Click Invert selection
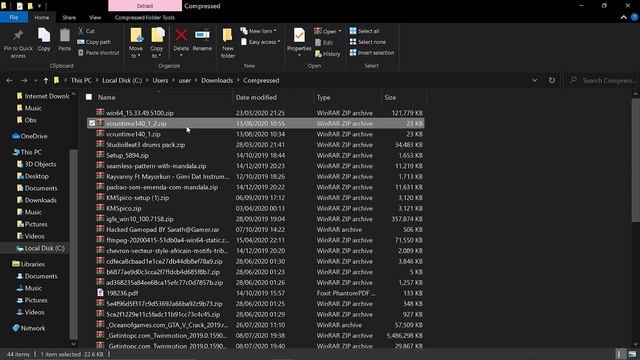 [372, 53]
